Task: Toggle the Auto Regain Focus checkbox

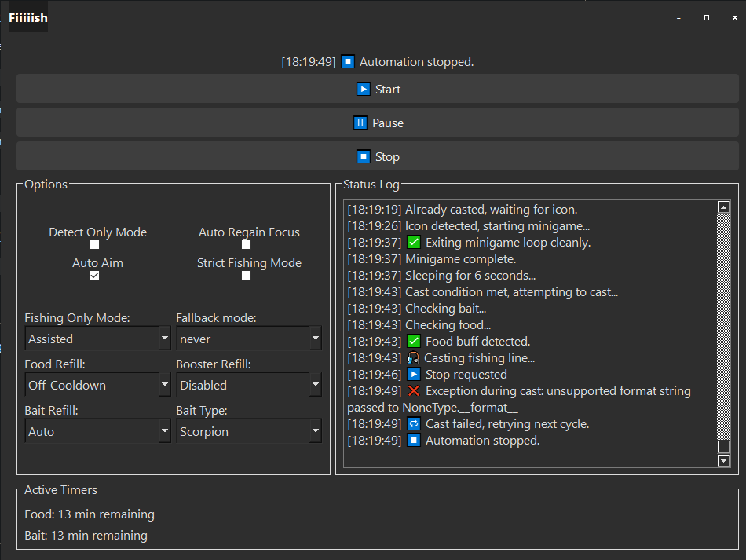Action: (246, 245)
